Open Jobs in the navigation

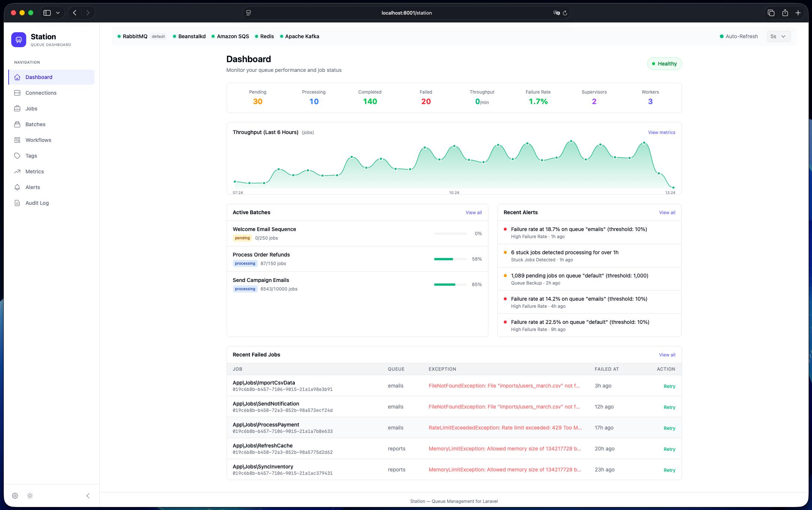pos(31,109)
